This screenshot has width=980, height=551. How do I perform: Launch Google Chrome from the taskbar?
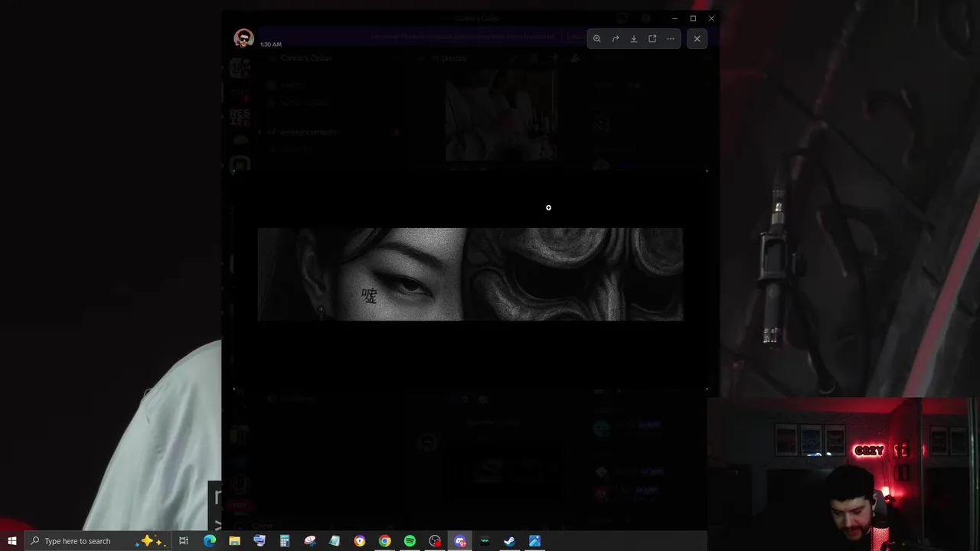pyautogui.click(x=384, y=541)
